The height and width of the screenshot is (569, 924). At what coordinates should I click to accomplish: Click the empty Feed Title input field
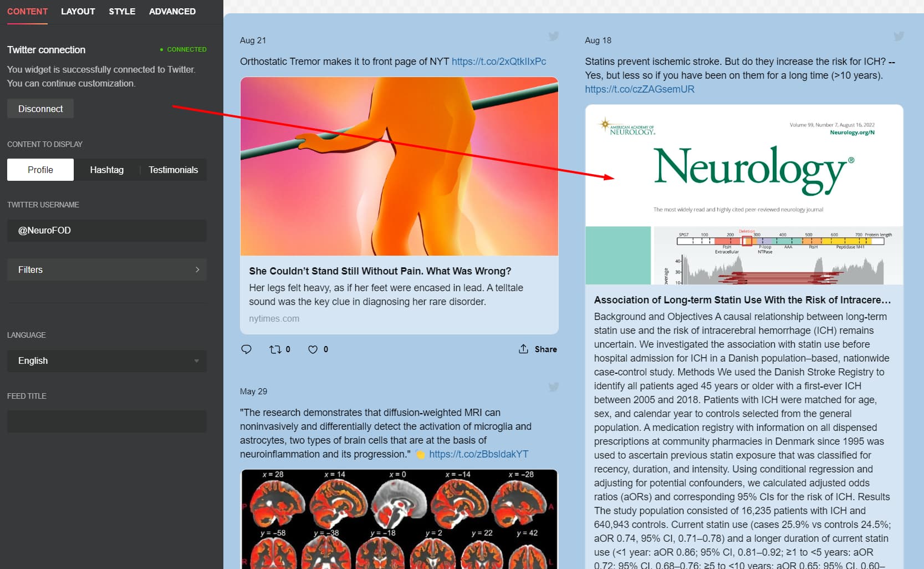click(x=107, y=421)
